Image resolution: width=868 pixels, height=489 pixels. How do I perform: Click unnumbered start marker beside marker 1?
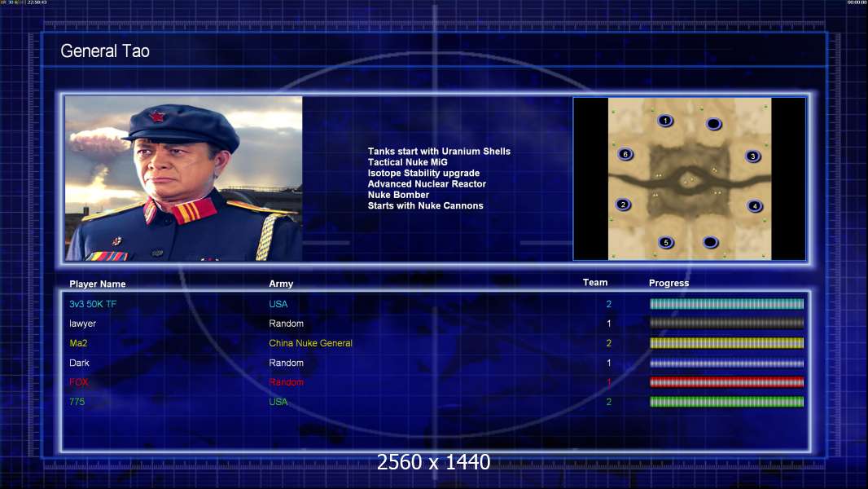[714, 124]
